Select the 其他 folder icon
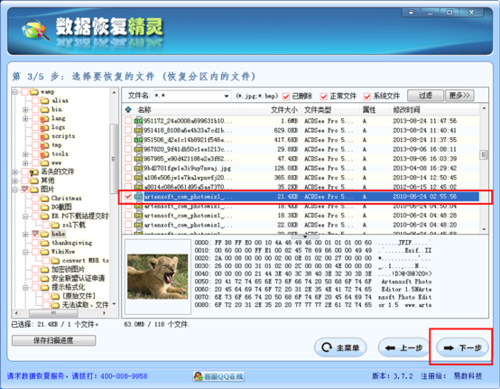 click(x=34, y=181)
